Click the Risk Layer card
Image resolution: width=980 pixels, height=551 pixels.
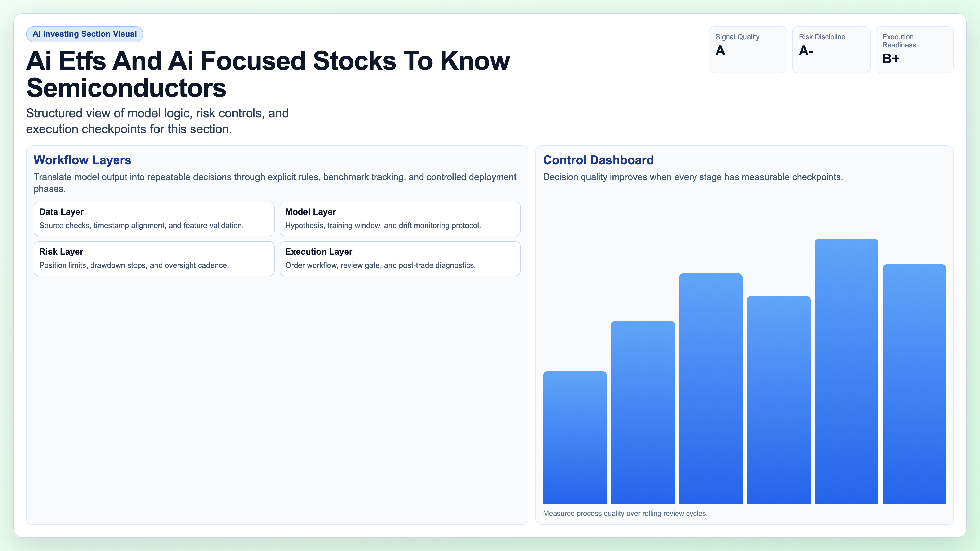154,259
